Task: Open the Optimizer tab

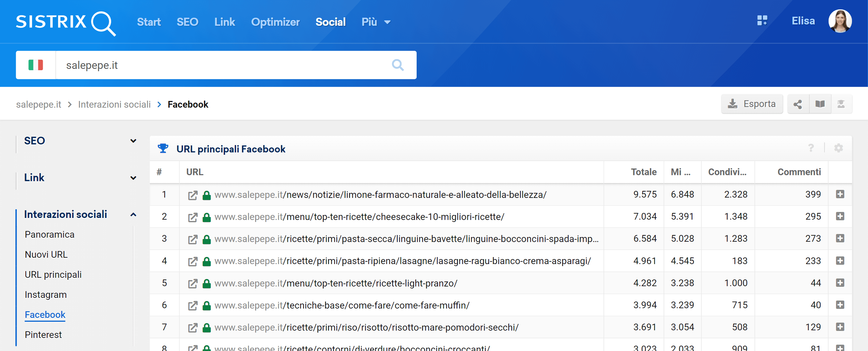Action: pyautogui.click(x=275, y=22)
